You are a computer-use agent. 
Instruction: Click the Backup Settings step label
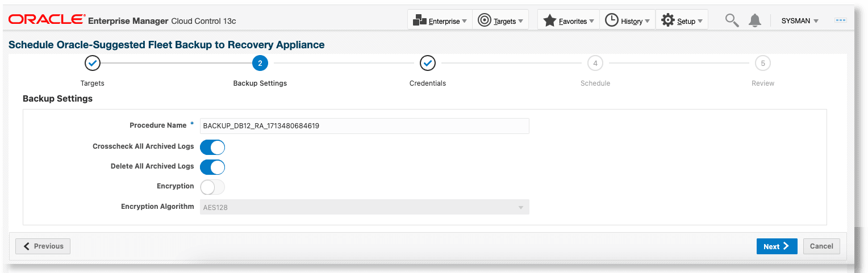[260, 83]
